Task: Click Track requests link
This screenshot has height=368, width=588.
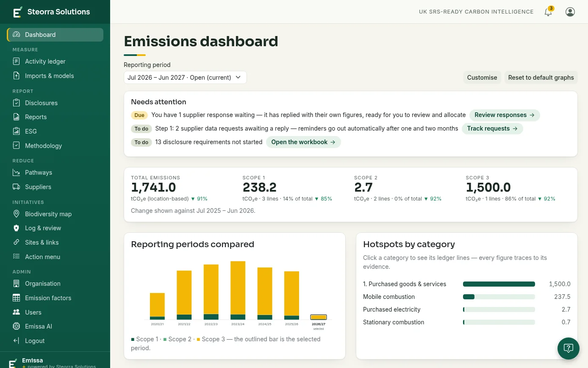Action: (492, 128)
